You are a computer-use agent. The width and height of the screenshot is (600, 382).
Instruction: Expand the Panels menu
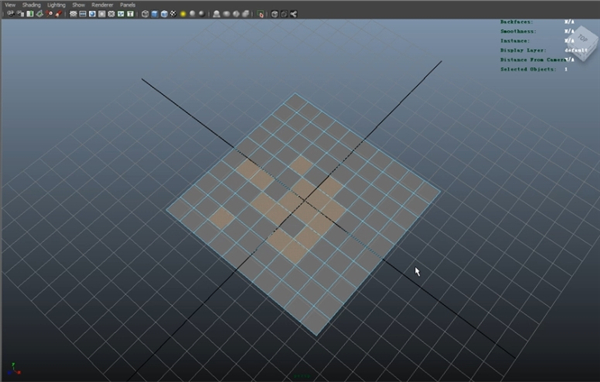click(127, 5)
